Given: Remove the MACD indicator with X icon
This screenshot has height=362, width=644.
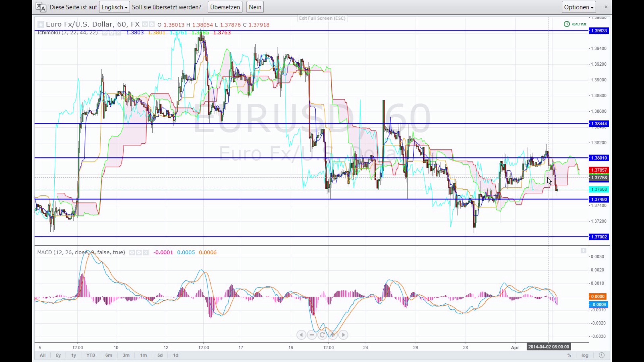Looking at the screenshot, I should click(146, 253).
